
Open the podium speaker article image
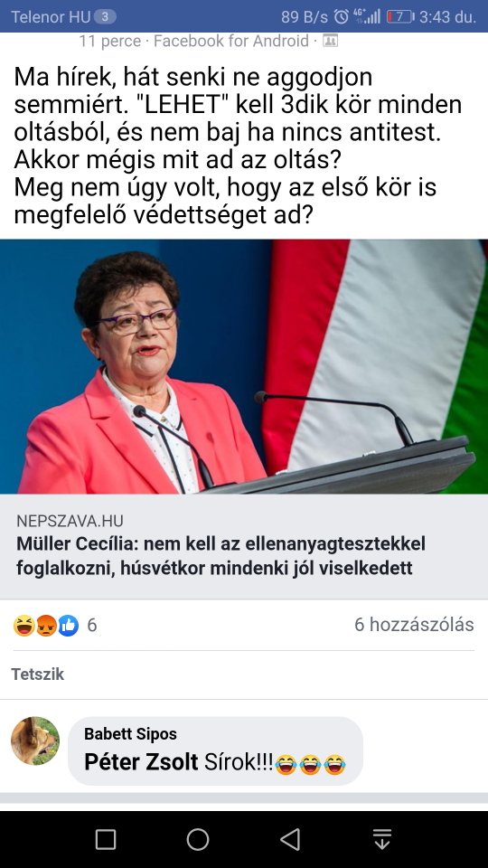click(244, 366)
